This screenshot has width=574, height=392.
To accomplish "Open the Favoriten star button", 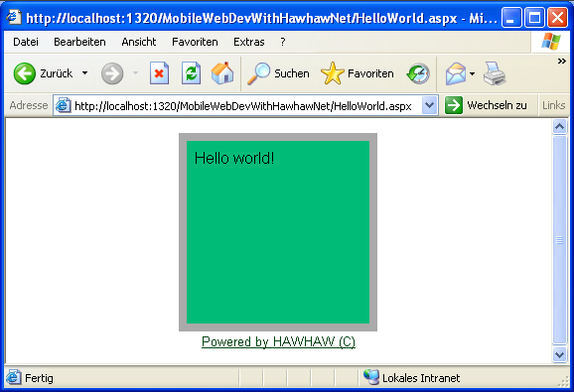I will 357,73.
